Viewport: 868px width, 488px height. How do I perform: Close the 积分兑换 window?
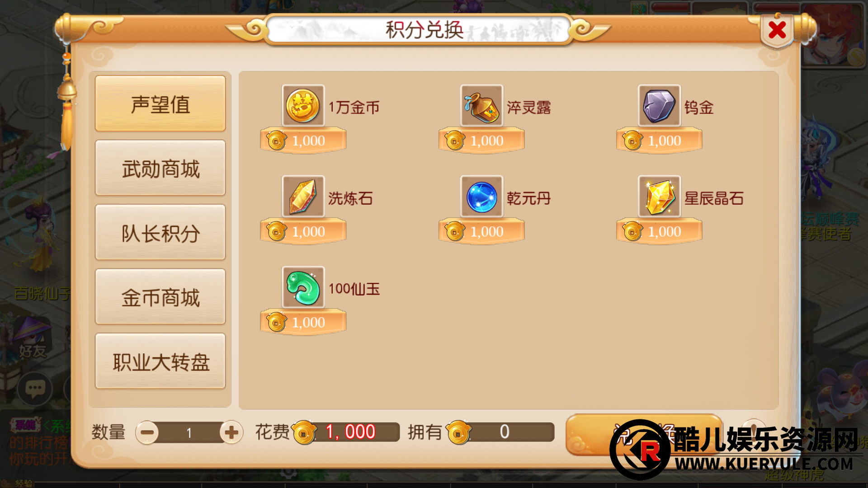777,30
